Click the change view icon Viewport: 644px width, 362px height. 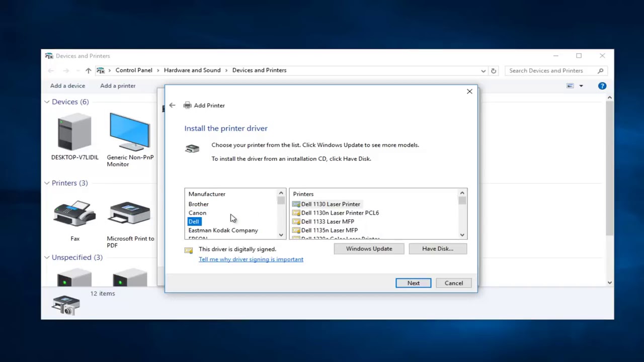pyautogui.click(x=570, y=86)
